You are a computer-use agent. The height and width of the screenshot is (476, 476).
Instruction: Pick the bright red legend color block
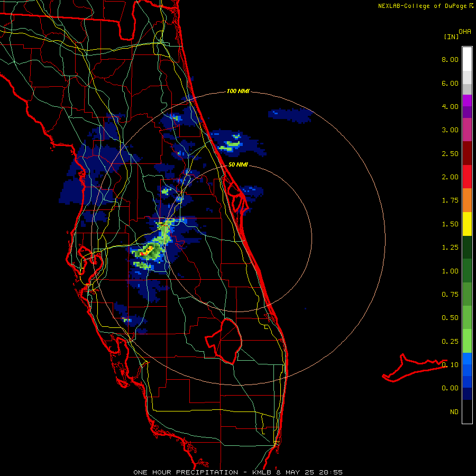(x=467, y=177)
